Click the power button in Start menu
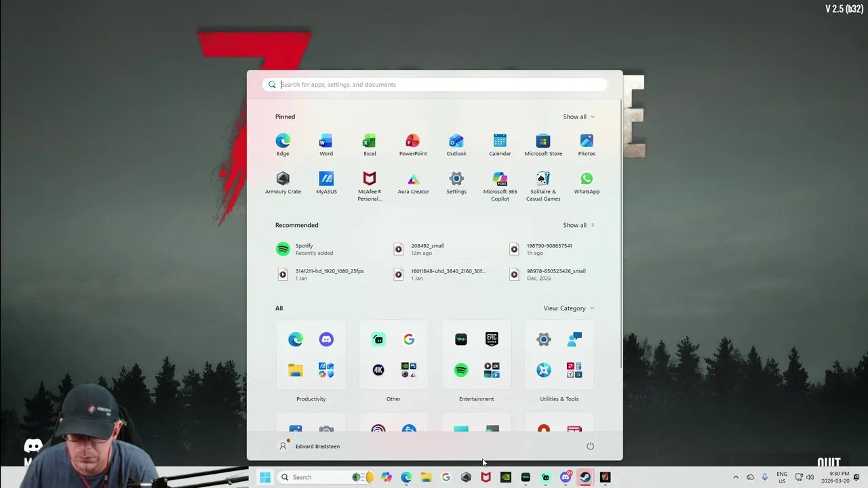868x488 pixels. click(x=590, y=446)
